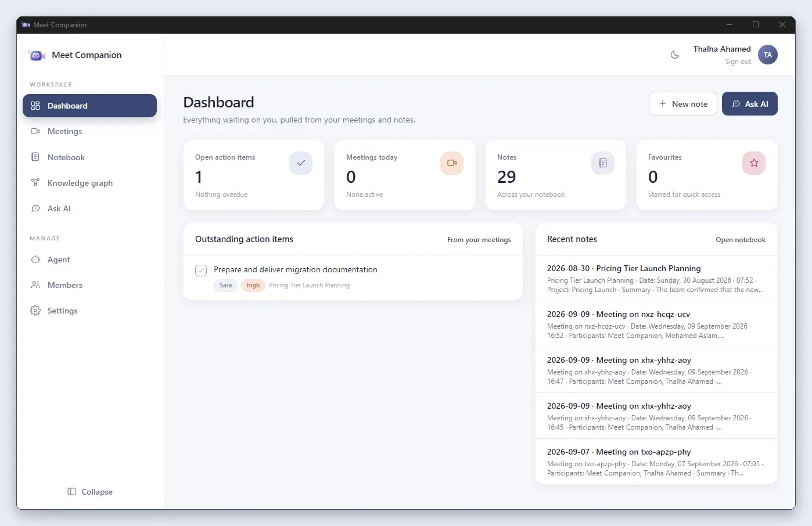This screenshot has width=812, height=526.
Task: Select the Dashboard menu item
Action: coord(89,106)
